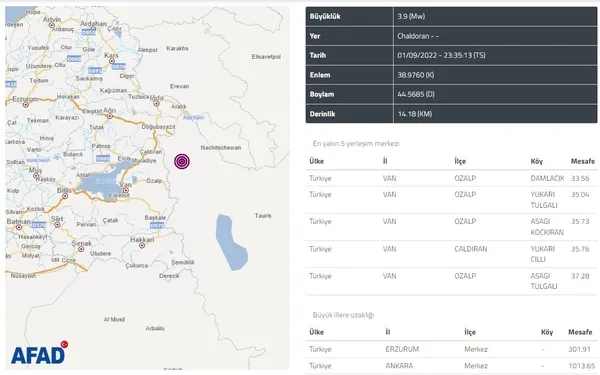Click the 'Büyük illere uzaklığı' heading
The height and width of the screenshot is (375, 600).
pyautogui.click(x=343, y=315)
